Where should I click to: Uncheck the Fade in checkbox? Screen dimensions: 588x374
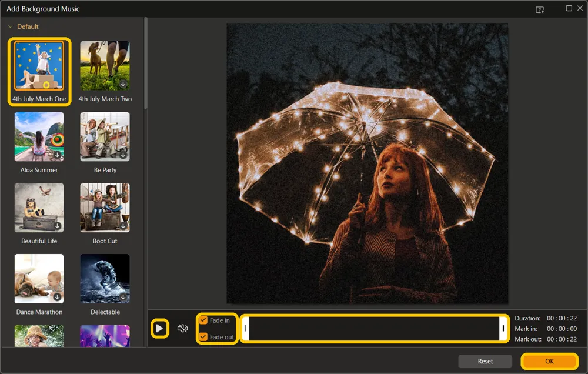203,320
